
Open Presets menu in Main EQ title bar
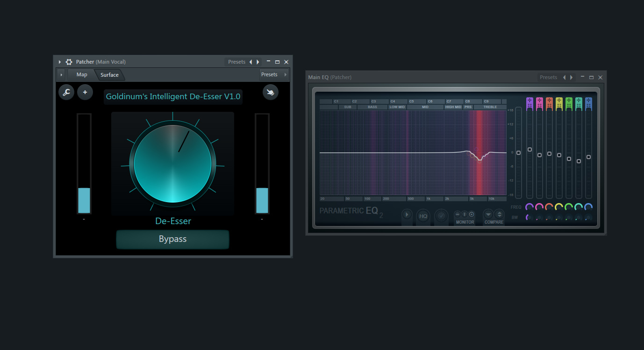[x=548, y=77]
